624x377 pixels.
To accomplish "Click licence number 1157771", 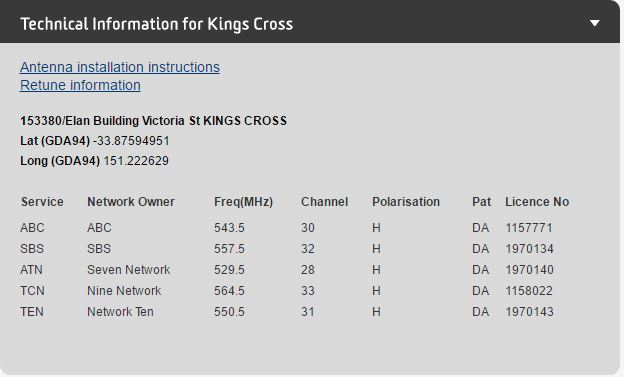I will [529, 228].
